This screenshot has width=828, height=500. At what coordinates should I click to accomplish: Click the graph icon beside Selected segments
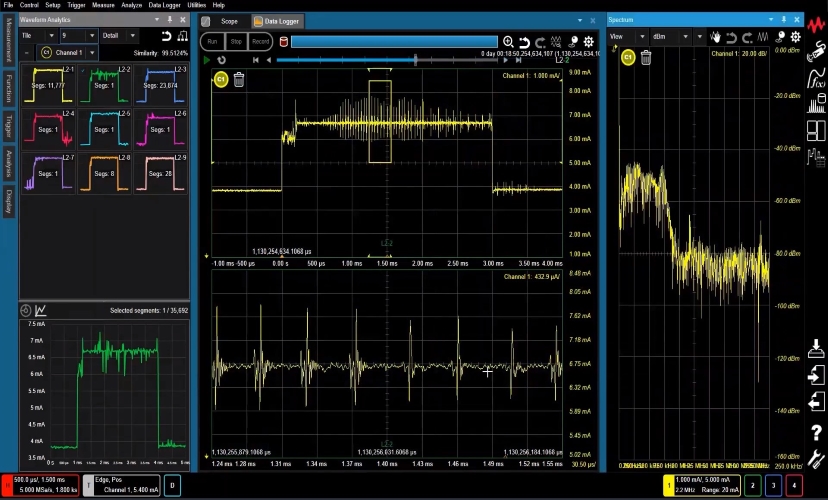(41, 310)
